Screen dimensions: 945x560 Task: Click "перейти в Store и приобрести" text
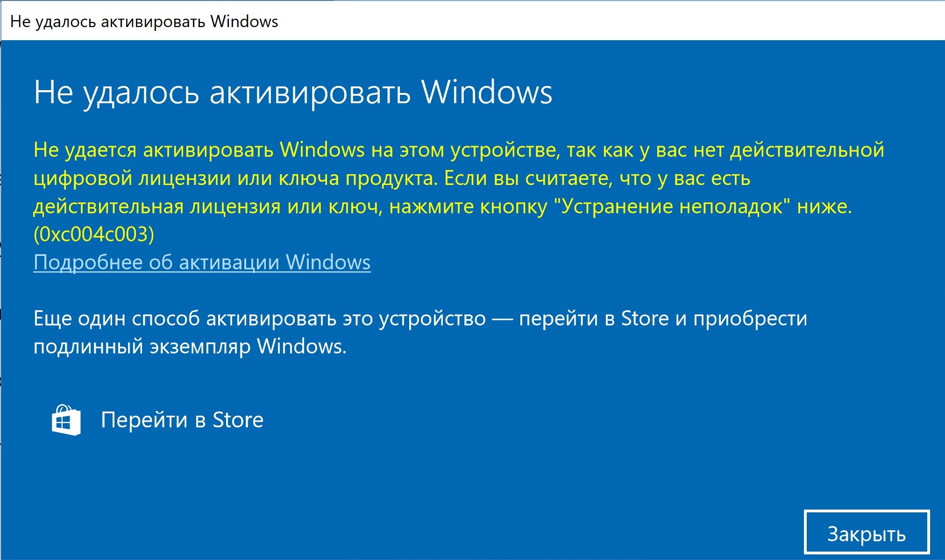pyautogui.click(x=663, y=319)
